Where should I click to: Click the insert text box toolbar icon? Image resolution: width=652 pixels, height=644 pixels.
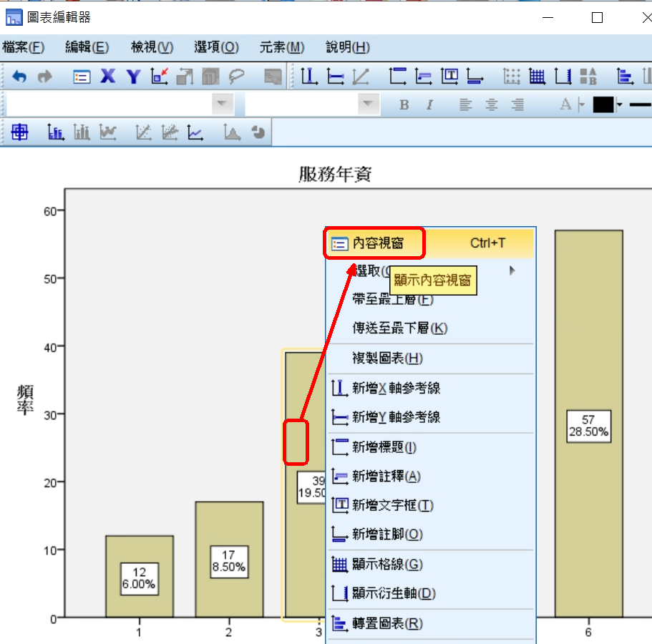(x=449, y=77)
